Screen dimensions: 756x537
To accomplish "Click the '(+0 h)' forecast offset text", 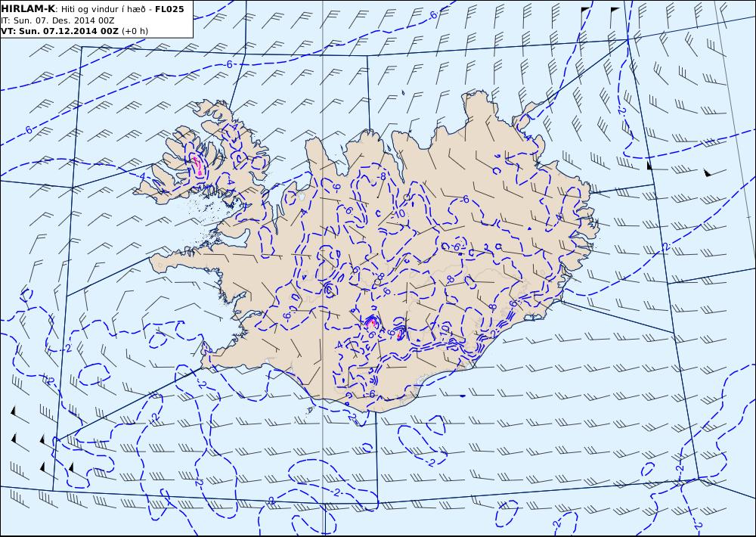I will pyautogui.click(x=135, y=31).
